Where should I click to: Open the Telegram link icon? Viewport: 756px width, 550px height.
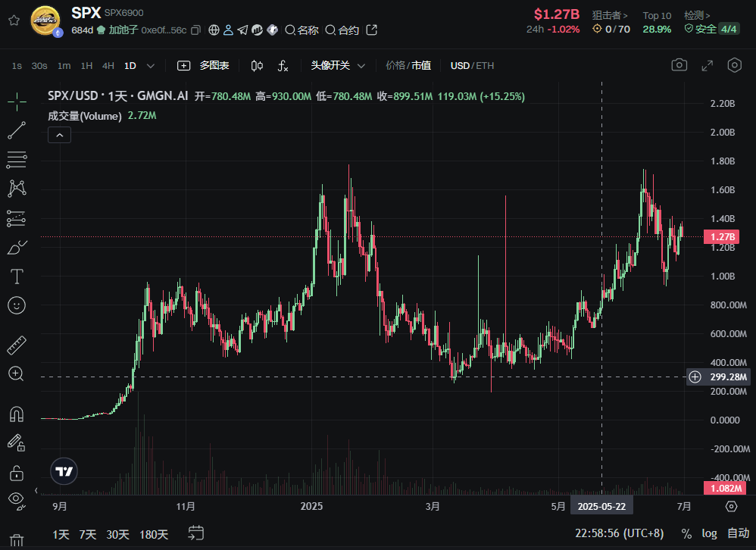coord(242,30)
